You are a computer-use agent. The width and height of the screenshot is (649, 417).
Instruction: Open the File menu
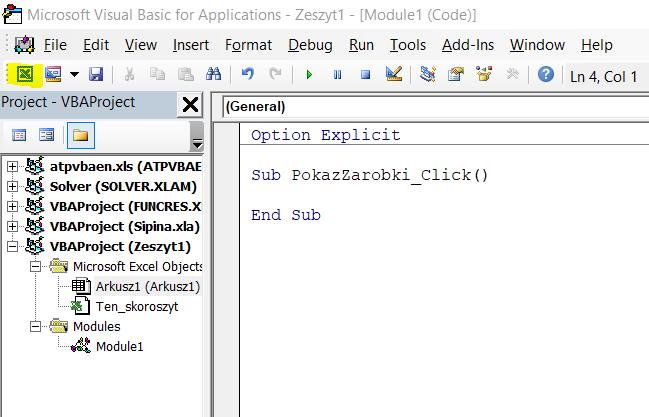[55, 45]
